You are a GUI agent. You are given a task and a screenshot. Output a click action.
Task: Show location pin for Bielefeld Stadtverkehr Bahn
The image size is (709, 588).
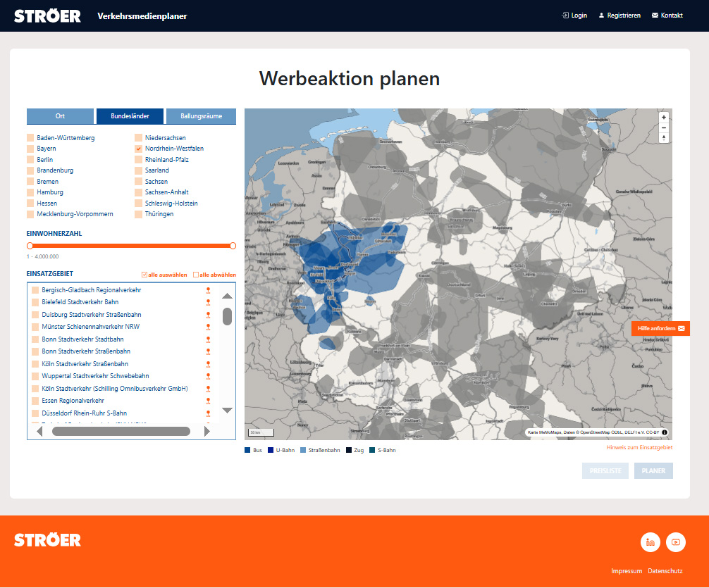tap(209, 302)
